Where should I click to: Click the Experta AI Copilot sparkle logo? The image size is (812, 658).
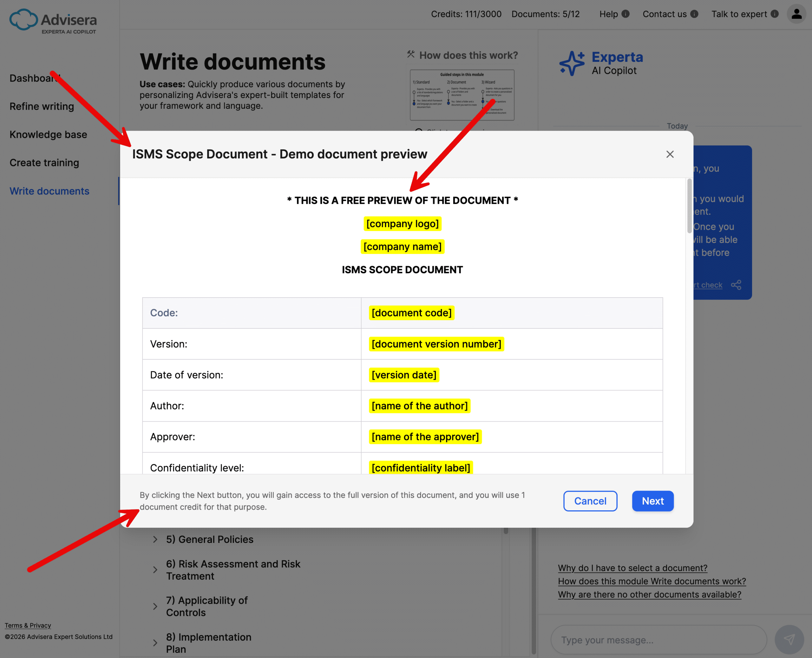(x=572, y=63)
